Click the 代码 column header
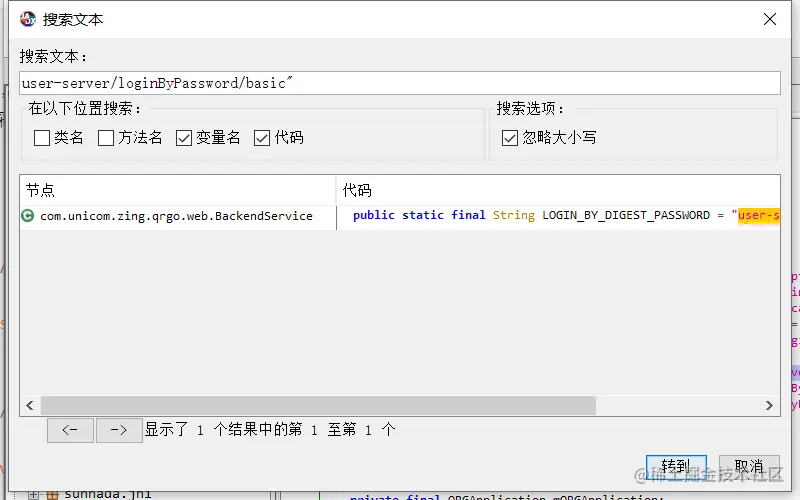Screen dimensions: 800x500 559,190
